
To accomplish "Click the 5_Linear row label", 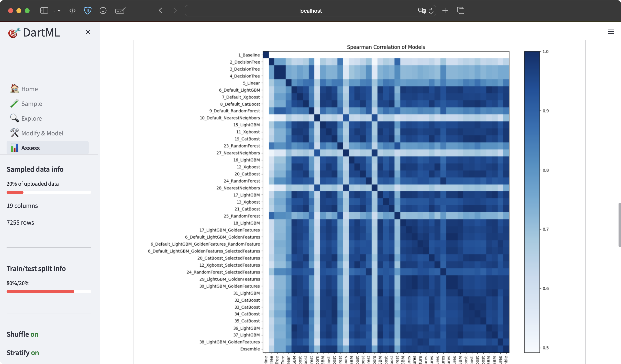I will (251, 83).
